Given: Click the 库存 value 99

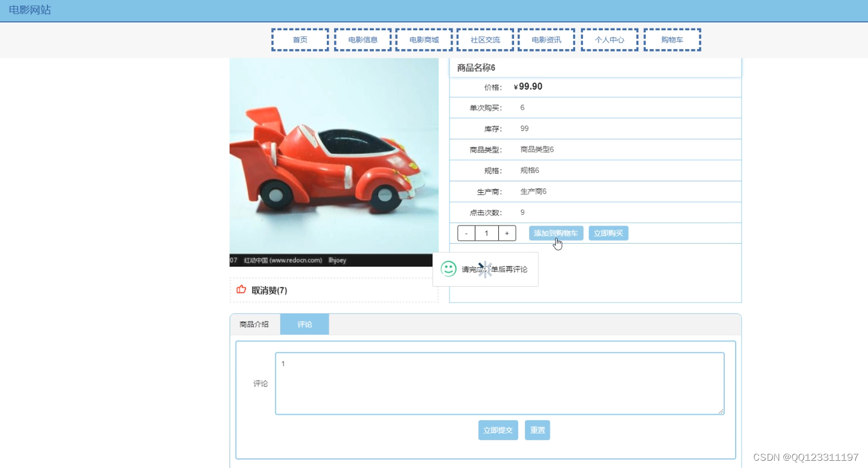Looking at the screenshot, I should pyautogui.click(x=524, y=129).
